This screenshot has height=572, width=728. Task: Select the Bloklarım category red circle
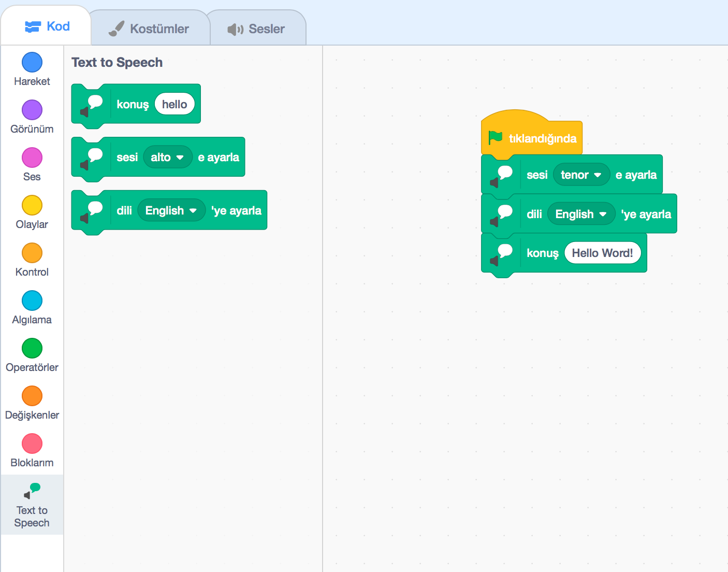pos(32,444)
